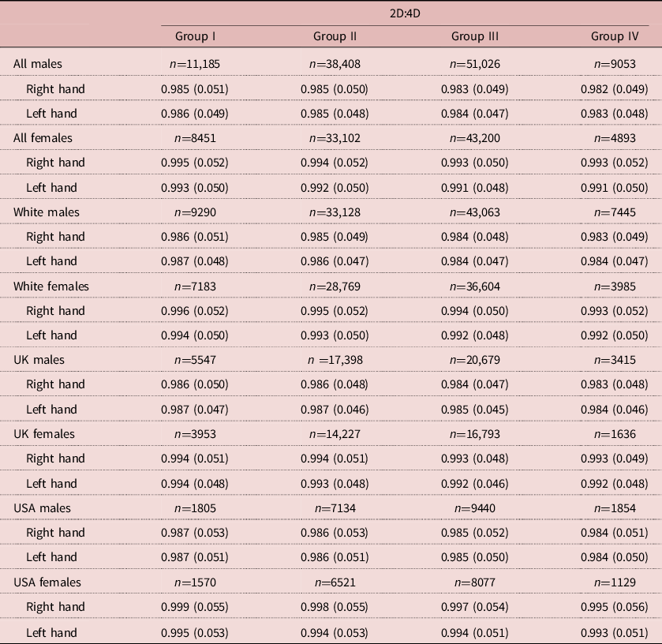Select the Group I column header
The height and width of the screenshot is (644, 662).
[x=195, y=37]
